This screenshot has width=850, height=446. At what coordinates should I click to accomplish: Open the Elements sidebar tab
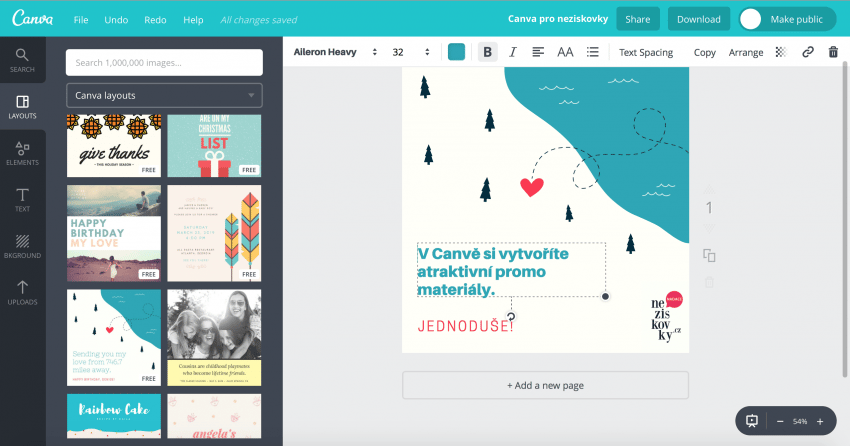click(x=22, y=153)
